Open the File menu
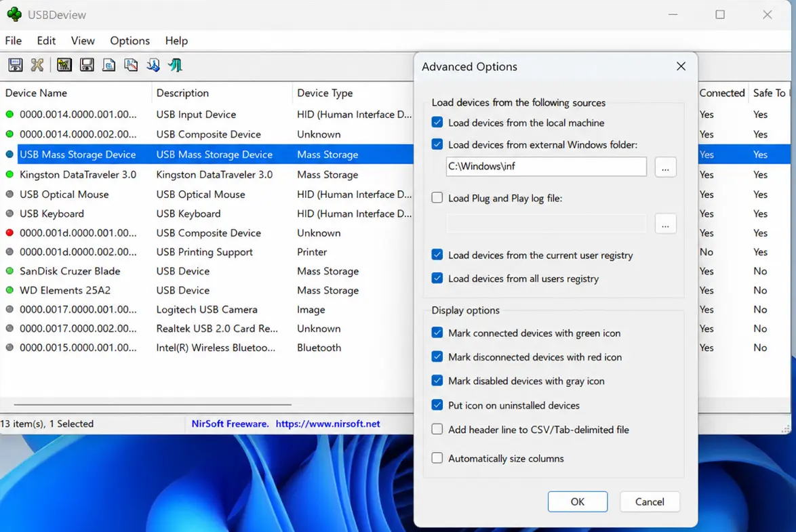Image resolution: width=796 pixels, height=532 pixels. pos(13,41)
